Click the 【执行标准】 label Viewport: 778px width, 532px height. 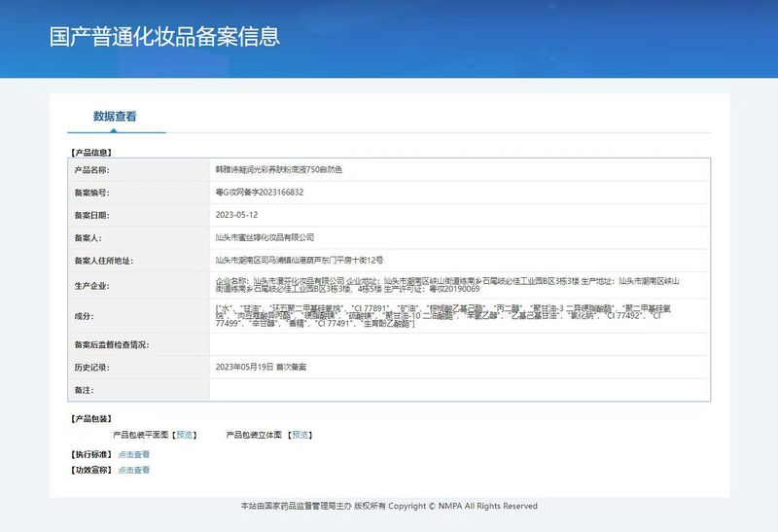91,454
